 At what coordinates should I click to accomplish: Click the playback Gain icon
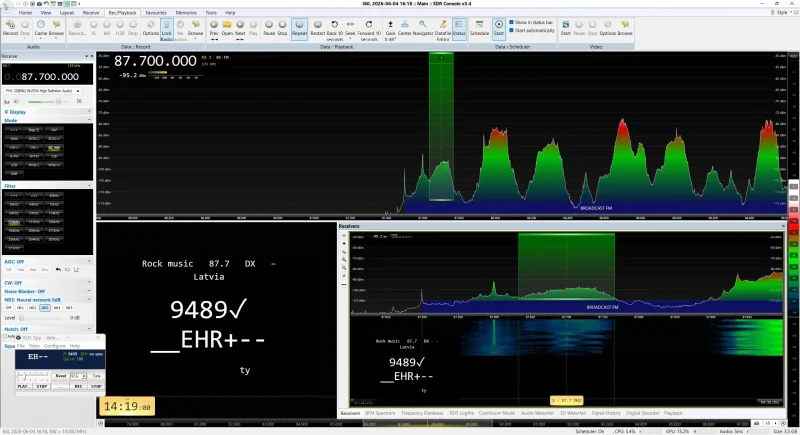[x=390, y=30]
